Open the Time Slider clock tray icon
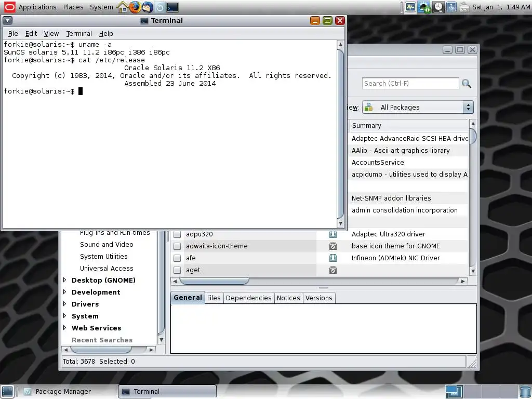532x399 pixels. [438, 7]
